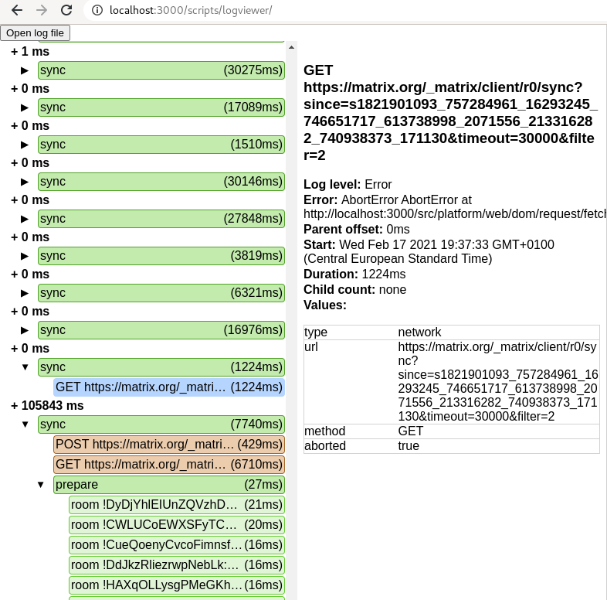Click the Open log file button
This screenshot has width=607, height=600.
[x=35, y=32]
